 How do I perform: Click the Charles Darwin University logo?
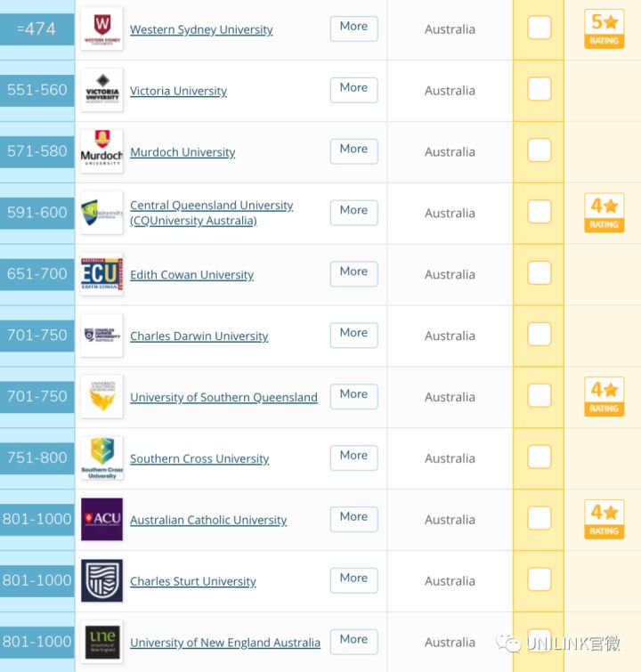point(102,336)
